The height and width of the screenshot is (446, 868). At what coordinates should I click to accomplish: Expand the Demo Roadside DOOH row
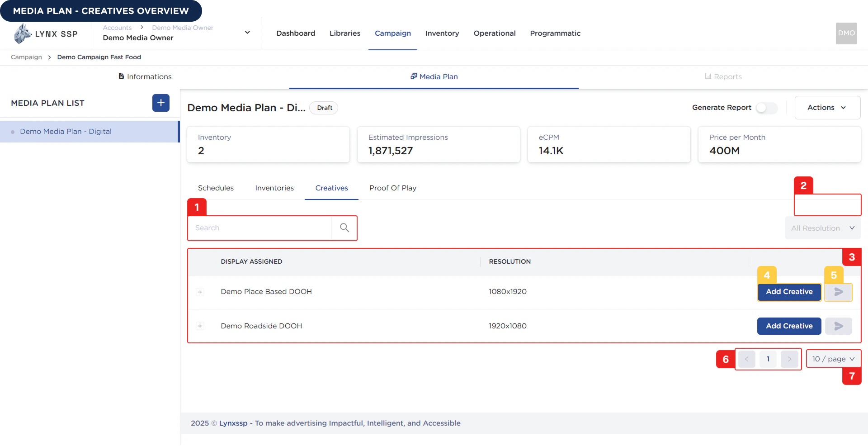click(200, 326)
